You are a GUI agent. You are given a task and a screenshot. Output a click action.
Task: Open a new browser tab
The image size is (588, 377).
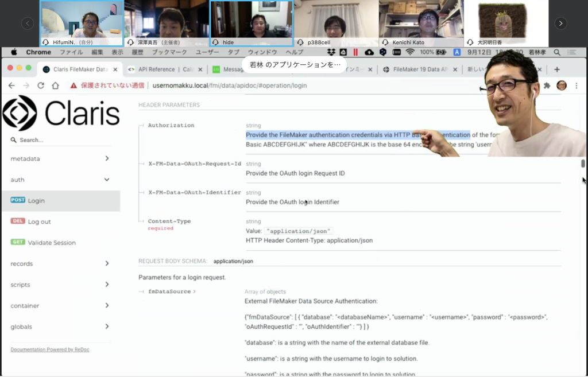point(557,69)
